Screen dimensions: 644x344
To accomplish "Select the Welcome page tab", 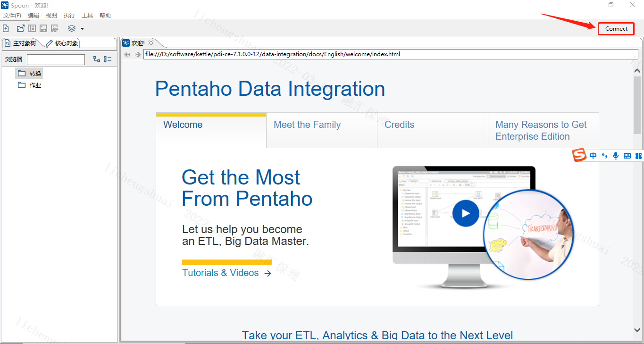I will (211, 130).
